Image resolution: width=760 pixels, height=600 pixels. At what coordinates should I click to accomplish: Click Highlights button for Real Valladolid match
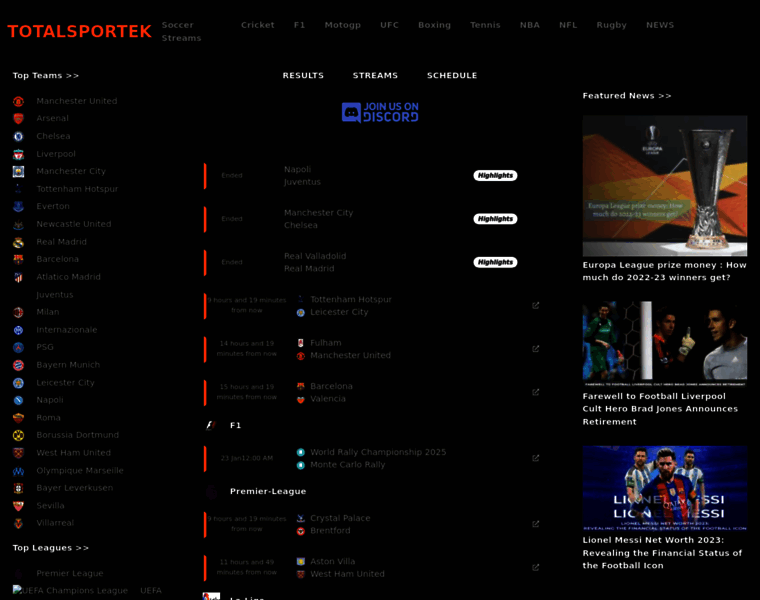tap(495, 262)
